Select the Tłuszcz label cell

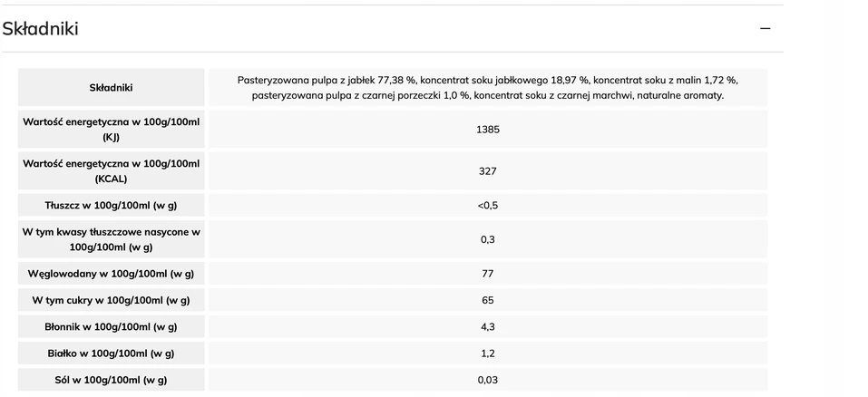coord(112,205)
